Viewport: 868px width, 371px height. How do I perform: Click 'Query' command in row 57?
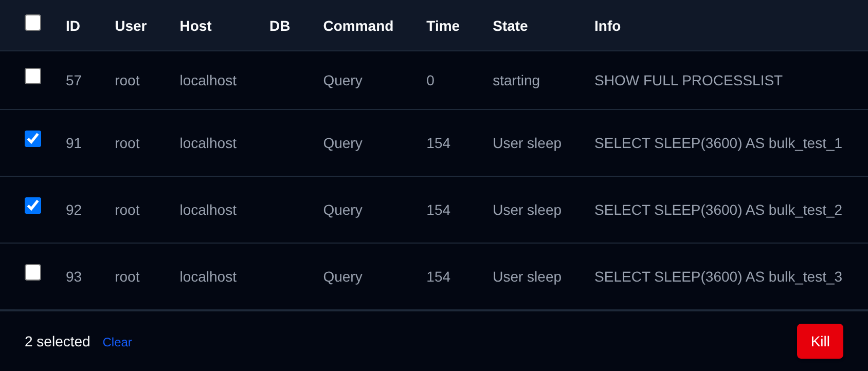coord(342,81)
